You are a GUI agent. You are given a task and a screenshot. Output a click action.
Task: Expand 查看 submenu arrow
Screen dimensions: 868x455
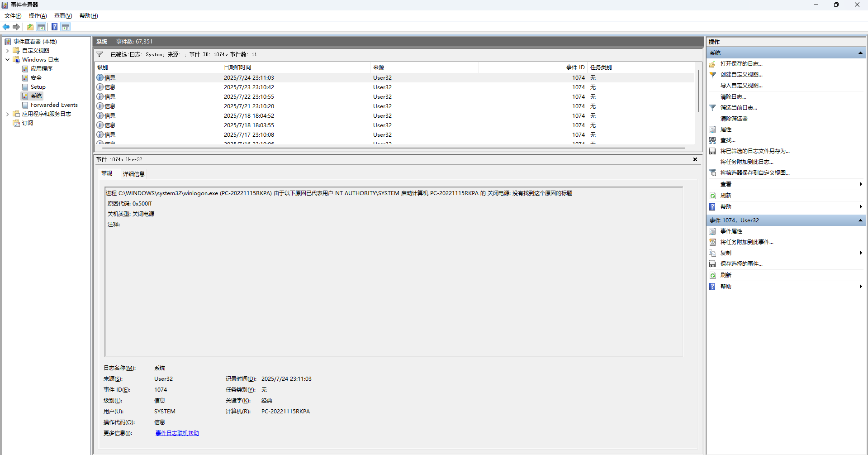tap(860, 184)
